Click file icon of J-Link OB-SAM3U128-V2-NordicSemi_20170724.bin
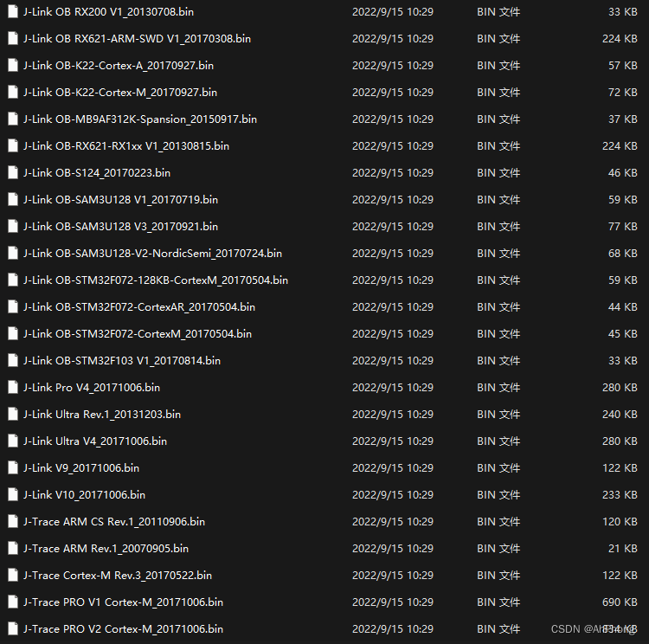 coord(13,253)
